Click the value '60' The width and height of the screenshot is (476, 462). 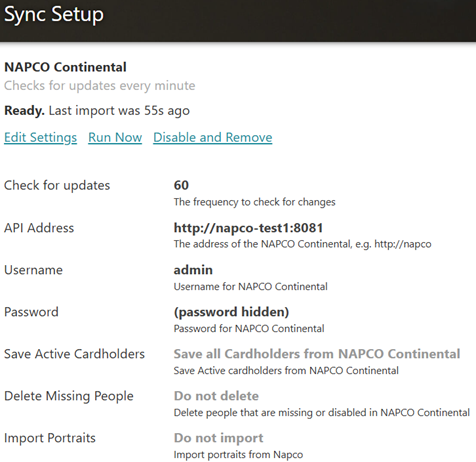point(181,185)
